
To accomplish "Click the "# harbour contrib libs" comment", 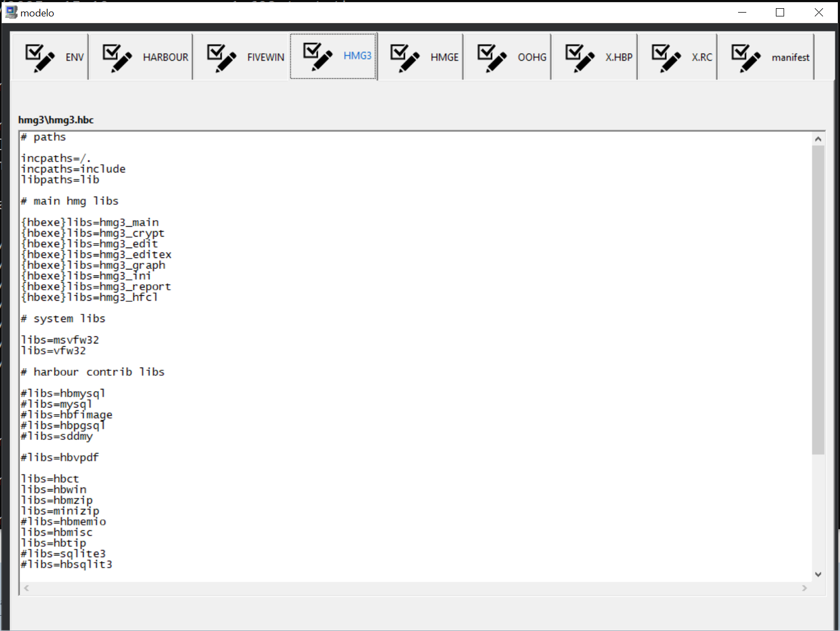I will [x=93, y=372].
